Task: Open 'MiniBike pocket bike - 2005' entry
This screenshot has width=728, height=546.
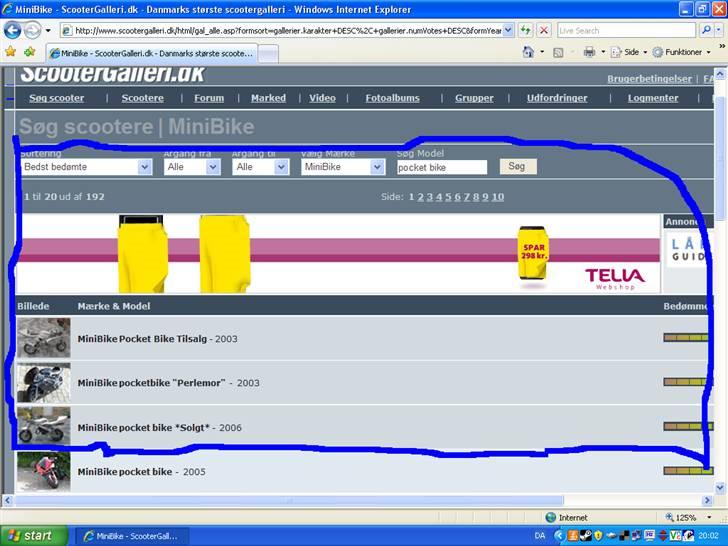Action: coord(142,472)
